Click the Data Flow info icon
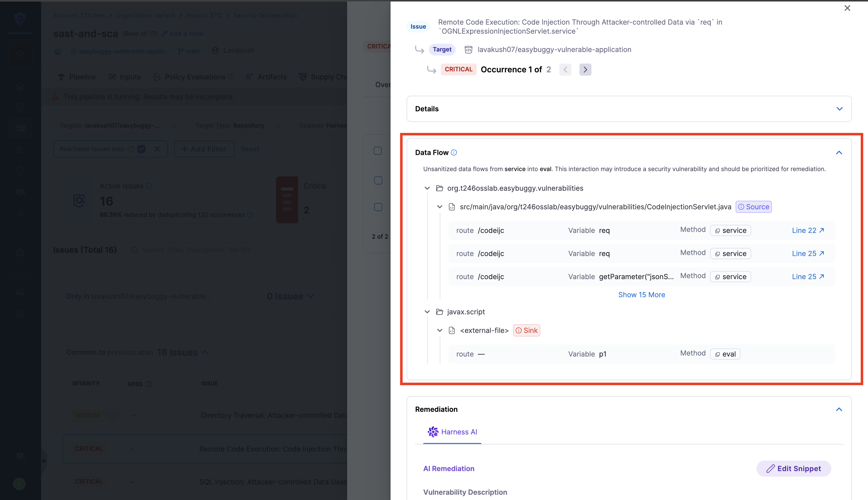 coord(454,153)
